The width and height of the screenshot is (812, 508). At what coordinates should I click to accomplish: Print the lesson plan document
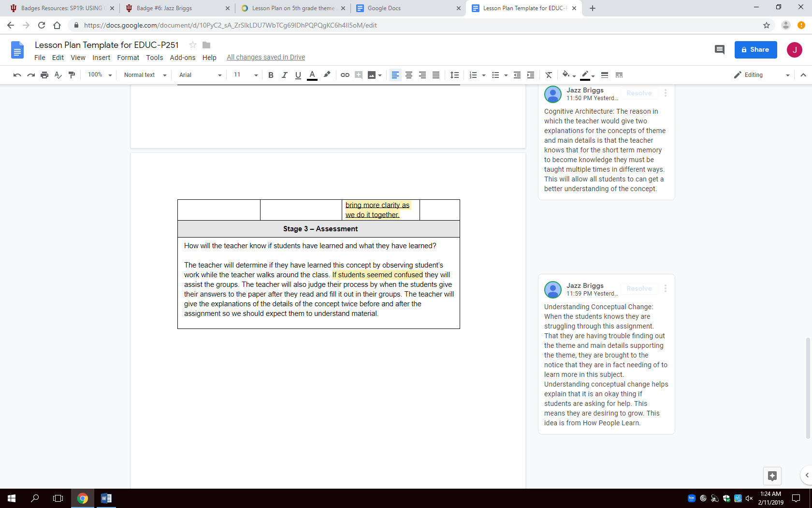pos(44,75)
